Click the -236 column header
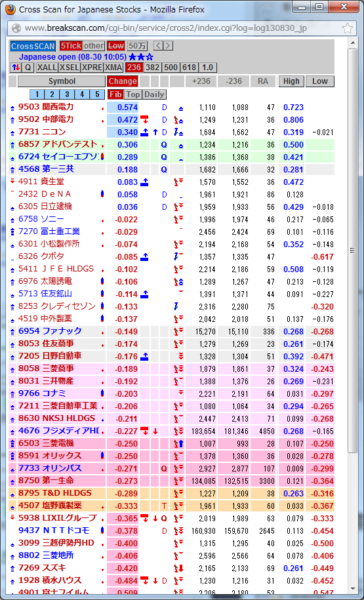Viewport: 364px width, 600px height. pyautogui.click(x=233, y=81)
